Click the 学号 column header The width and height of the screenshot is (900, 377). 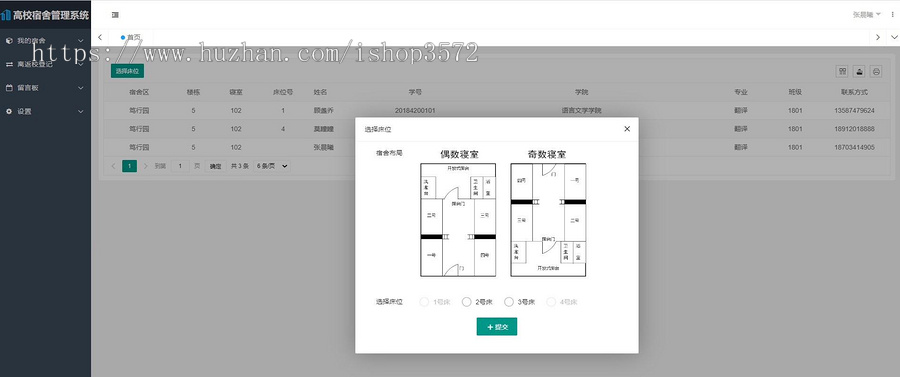pyautogui.click(x=416, y=92)
